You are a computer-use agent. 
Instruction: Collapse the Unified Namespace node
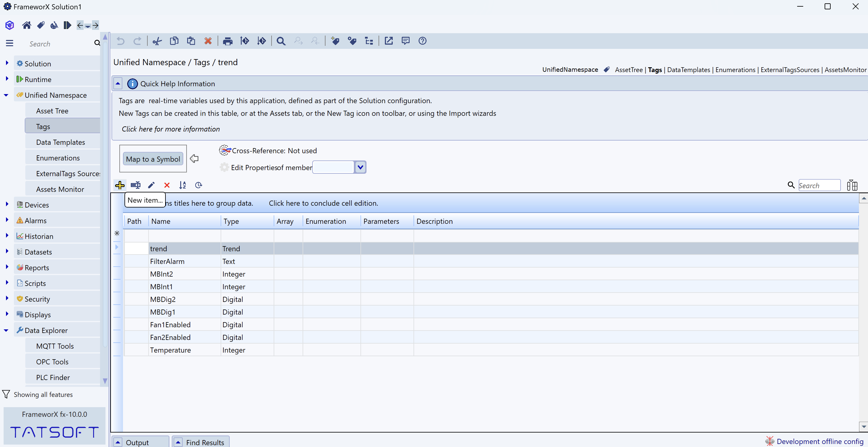[6, 95]
